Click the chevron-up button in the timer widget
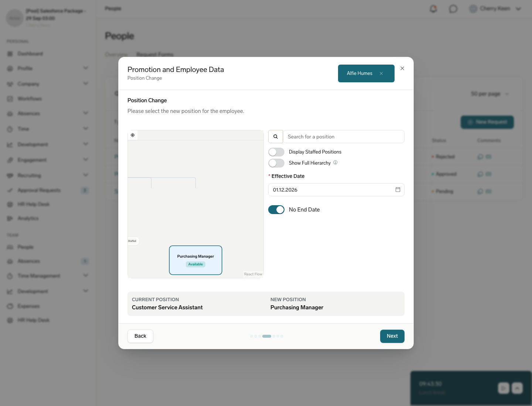Screen dimensions: 532x406 [x=517, y=388]
